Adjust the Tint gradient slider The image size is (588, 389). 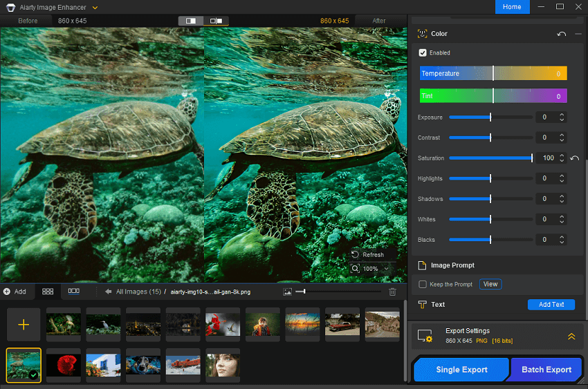(493, 96)
